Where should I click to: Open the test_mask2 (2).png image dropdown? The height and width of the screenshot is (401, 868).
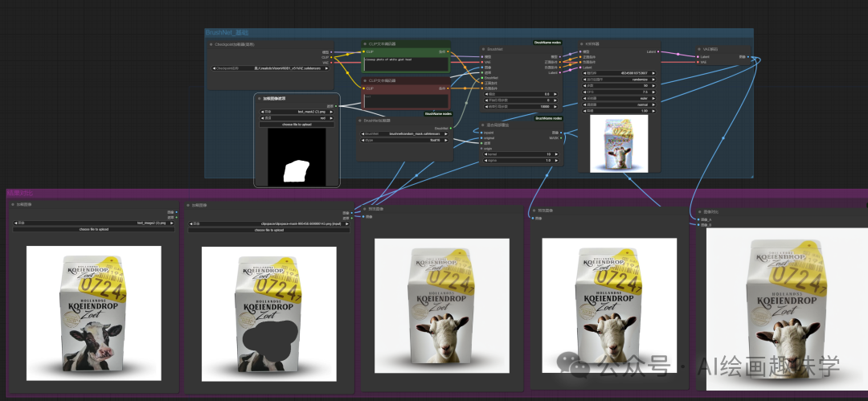click(297, 112)
